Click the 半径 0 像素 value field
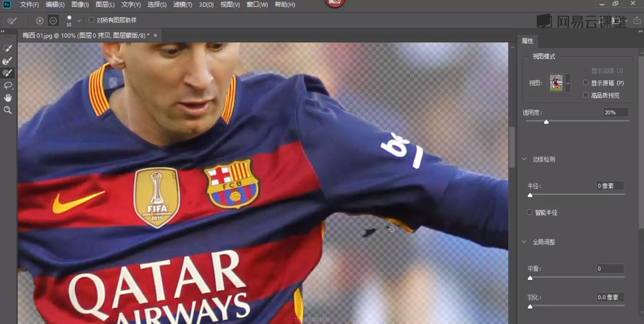644x324 pixels. click(x=610, y=186)
